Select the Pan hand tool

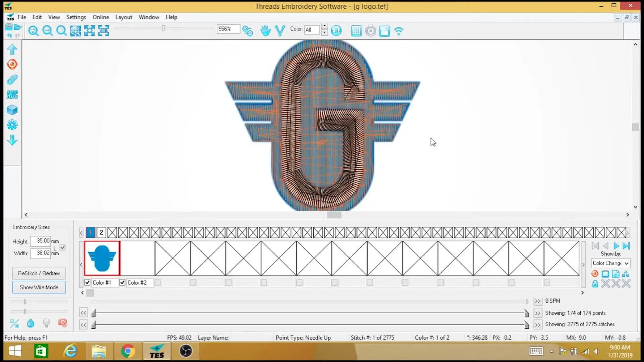point(266,31)
